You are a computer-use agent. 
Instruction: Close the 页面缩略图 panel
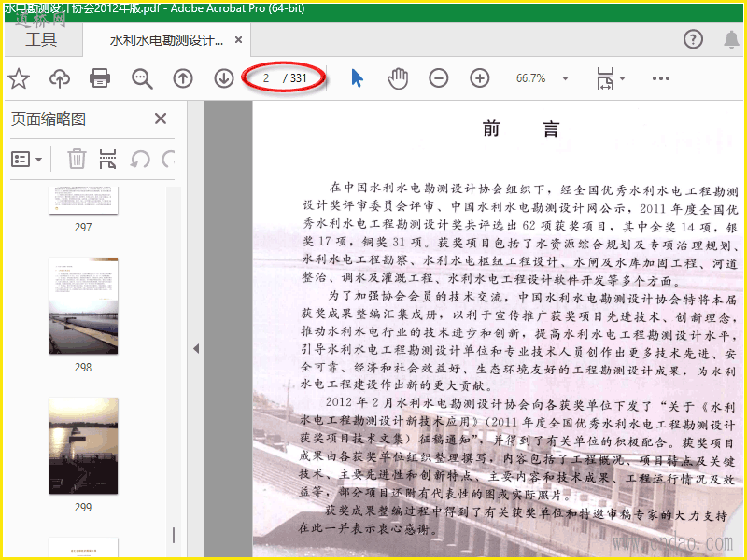161,119
